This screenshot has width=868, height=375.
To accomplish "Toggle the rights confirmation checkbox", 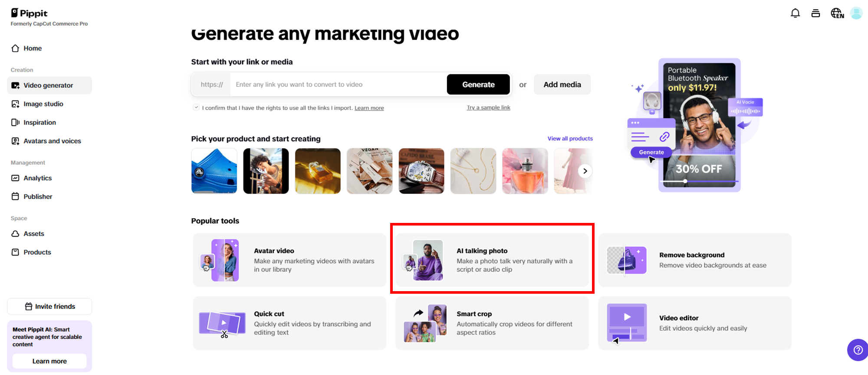I will 196,107.
